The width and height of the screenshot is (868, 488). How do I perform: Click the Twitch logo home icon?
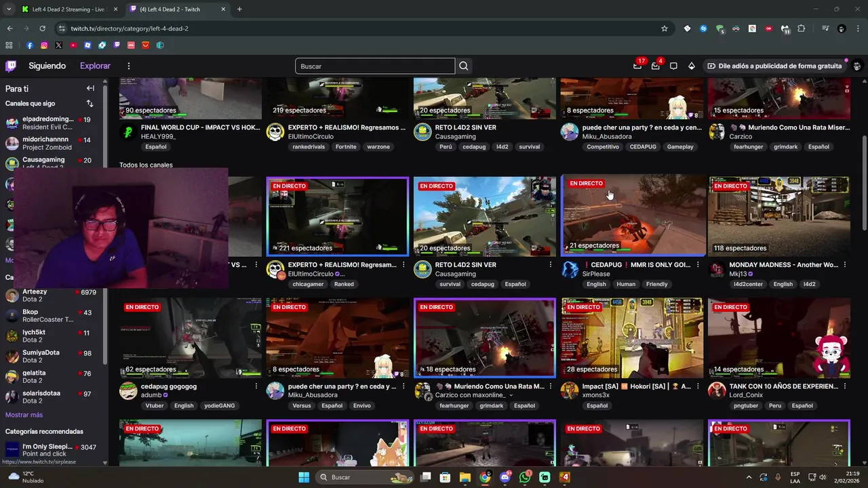tap(11, 66)
